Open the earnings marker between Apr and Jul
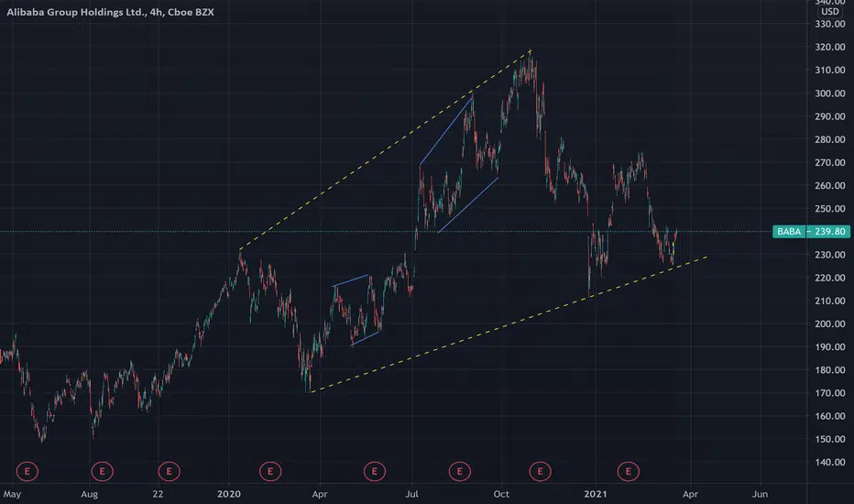This screenshot has height=504, width=854. (374, 471)
